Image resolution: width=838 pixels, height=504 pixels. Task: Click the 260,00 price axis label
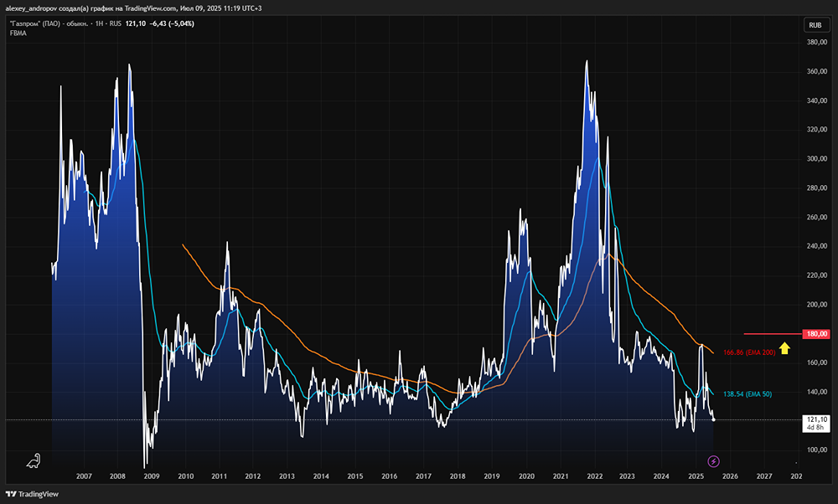click(816, 218)
